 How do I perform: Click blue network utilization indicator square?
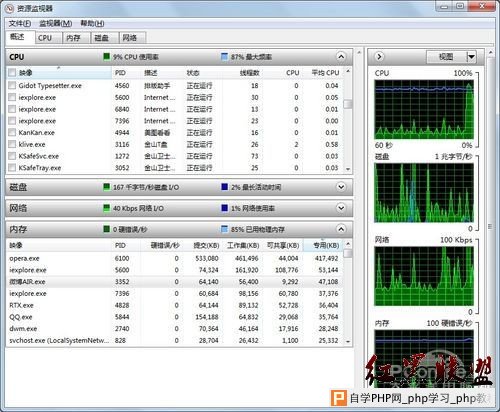coord(225,208)
